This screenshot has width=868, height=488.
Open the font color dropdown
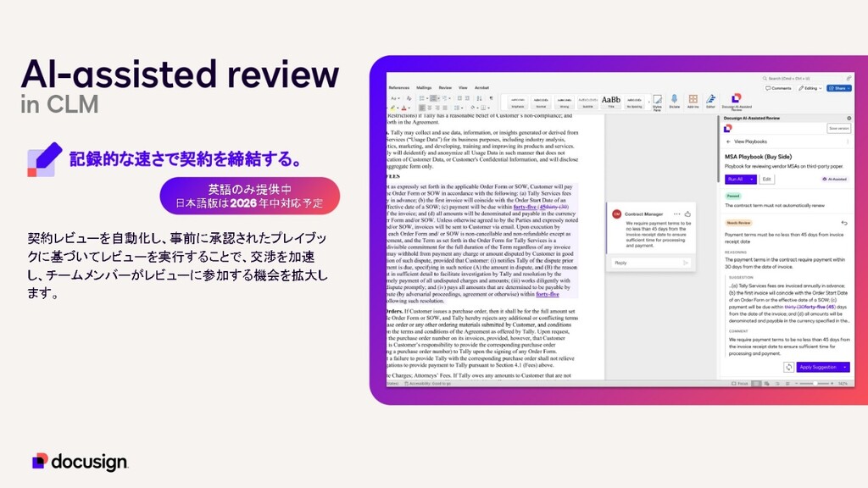pos(409,108)
